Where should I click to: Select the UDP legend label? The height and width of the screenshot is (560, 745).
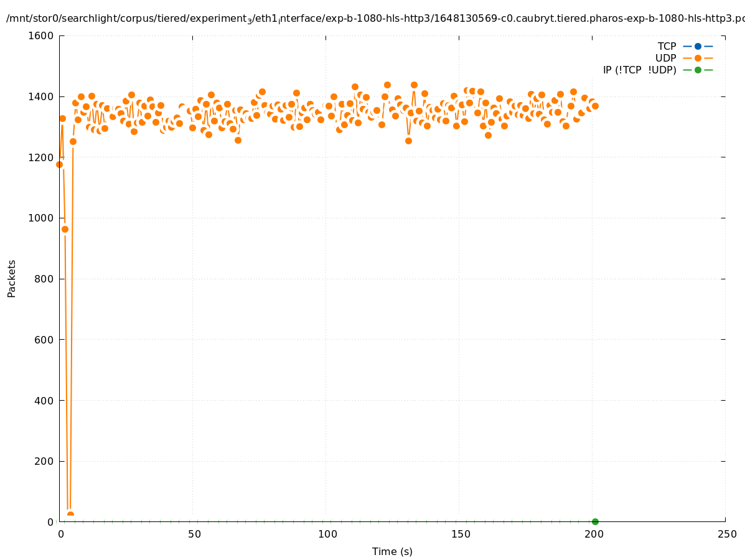click(x=665, y=58)
